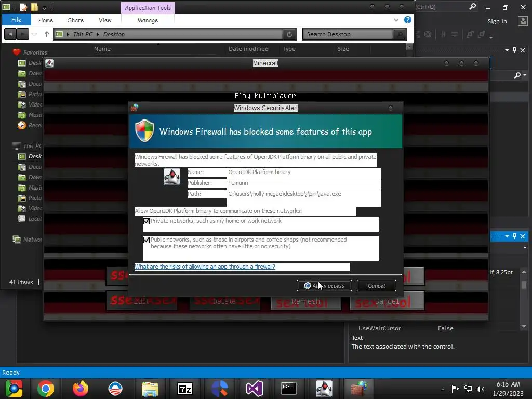Select the Application Tools contextual tab
The width and height of the screenshot is (532, 399).
coord(148,7)
